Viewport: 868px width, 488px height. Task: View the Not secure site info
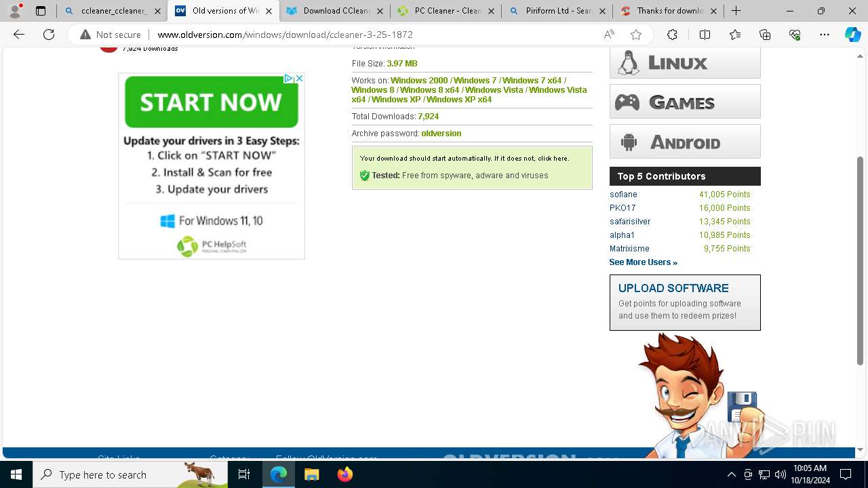tap(111, 35)
